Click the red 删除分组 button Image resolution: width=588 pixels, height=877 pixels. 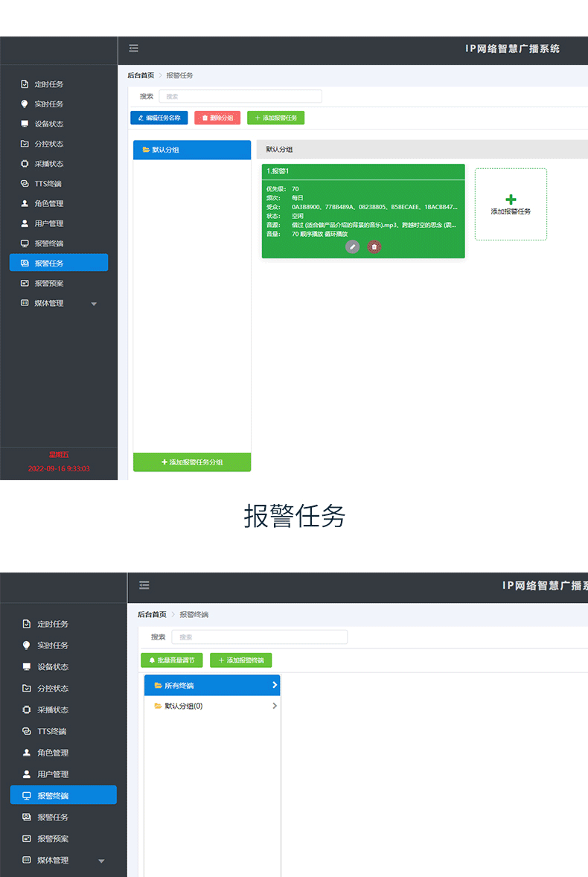tap(217, 118)
